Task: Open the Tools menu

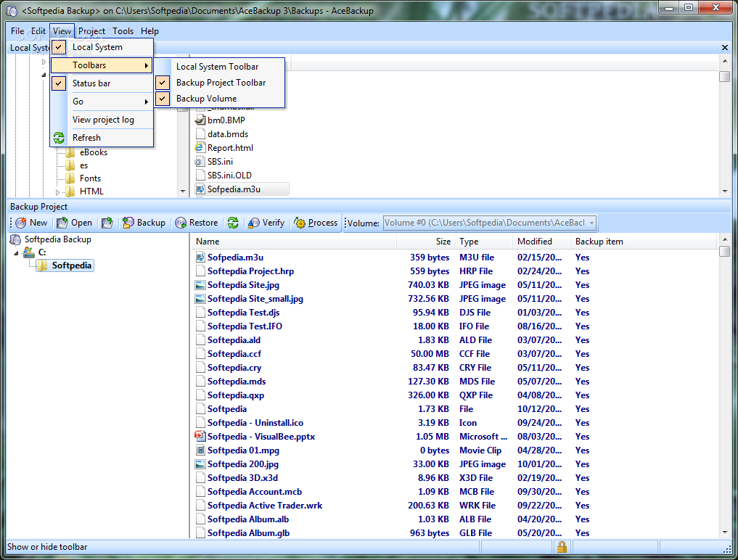Action: pyautogui.click(x=123, y=31)
